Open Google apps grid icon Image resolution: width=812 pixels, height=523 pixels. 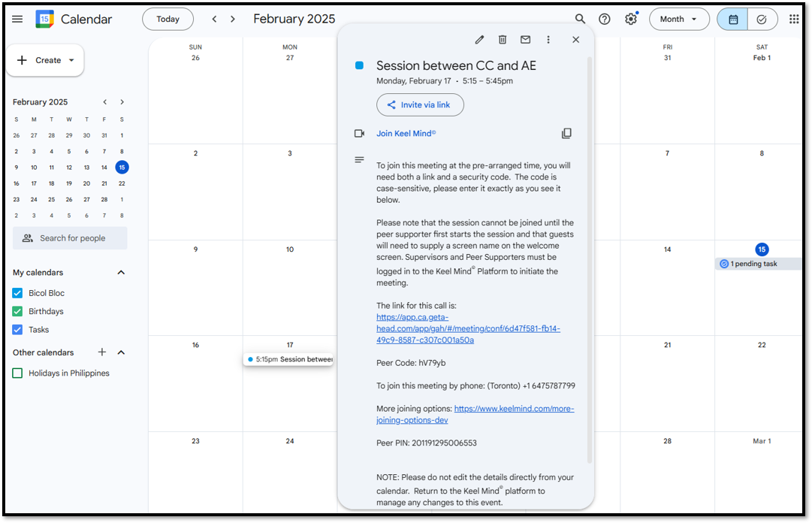(793, 19)
